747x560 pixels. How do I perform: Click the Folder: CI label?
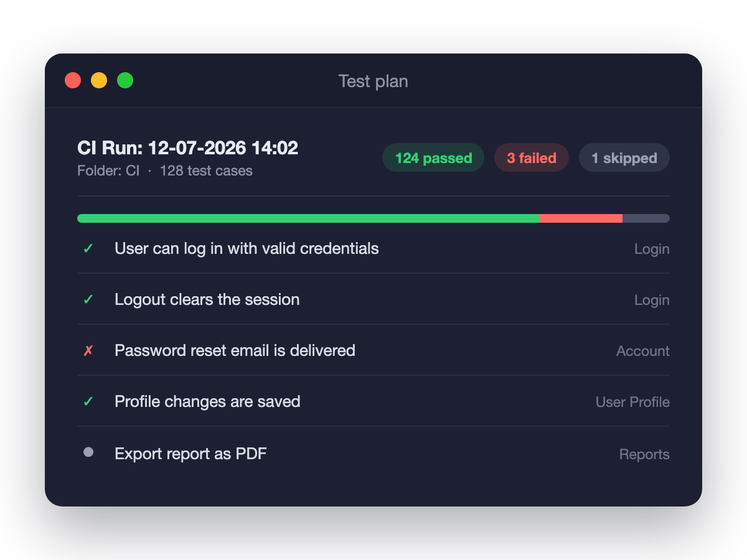[108, 170]
